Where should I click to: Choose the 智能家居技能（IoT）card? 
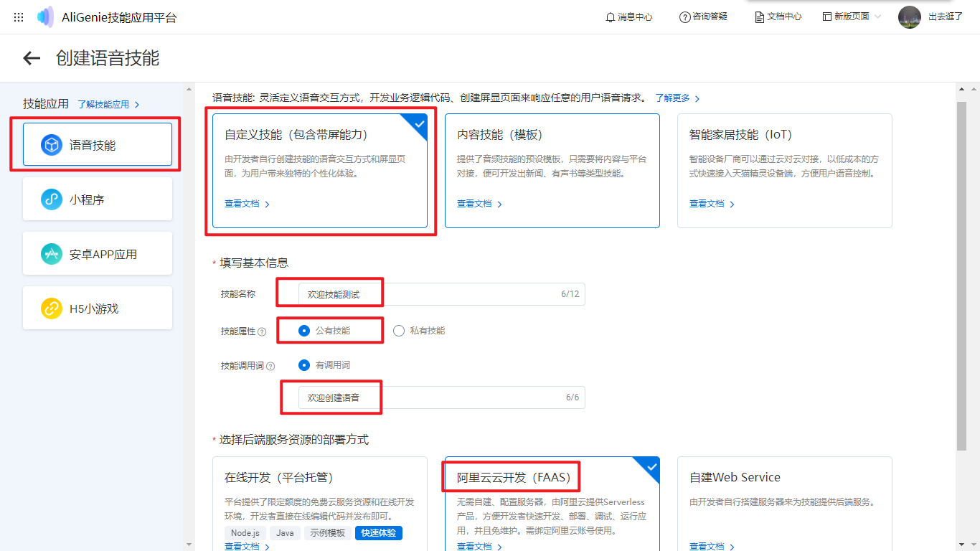click(x=785, y=171)
